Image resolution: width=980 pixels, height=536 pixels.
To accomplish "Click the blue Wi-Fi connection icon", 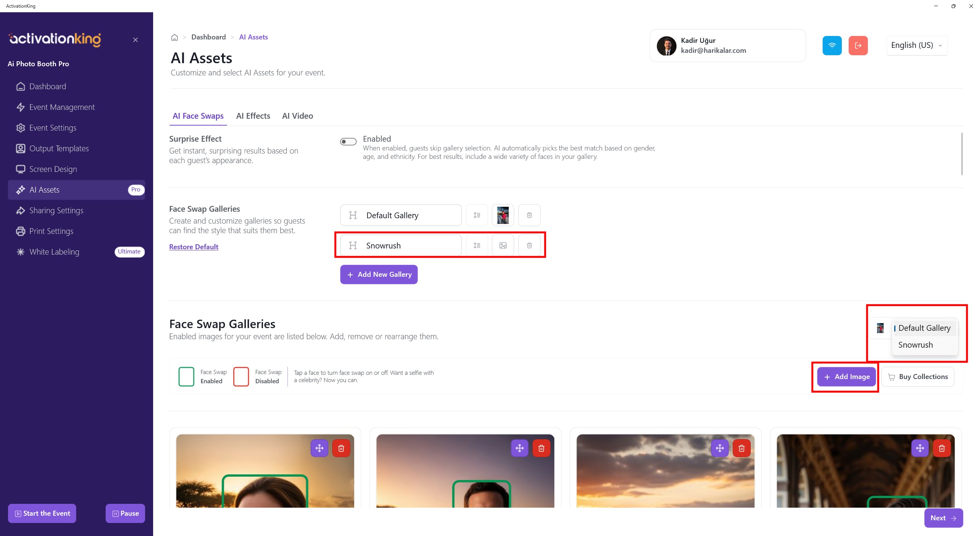I will click(x=832, y=46).
